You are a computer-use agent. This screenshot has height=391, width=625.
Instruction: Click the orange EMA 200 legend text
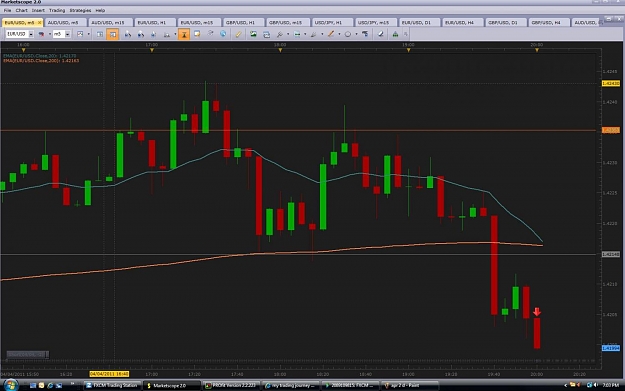click(x=41, y=61)
